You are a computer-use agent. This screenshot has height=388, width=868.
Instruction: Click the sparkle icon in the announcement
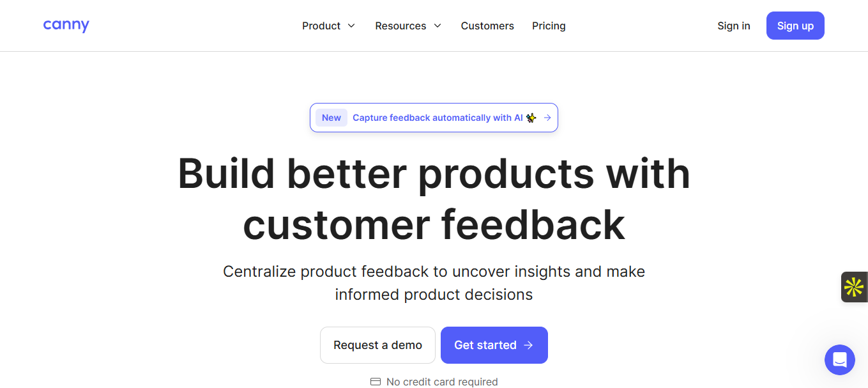[531, 118]
